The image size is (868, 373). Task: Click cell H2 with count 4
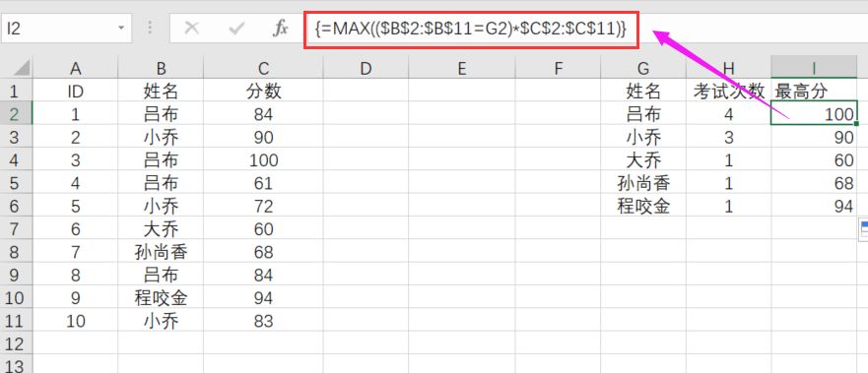pyautogui.click(x=728, y=113)
